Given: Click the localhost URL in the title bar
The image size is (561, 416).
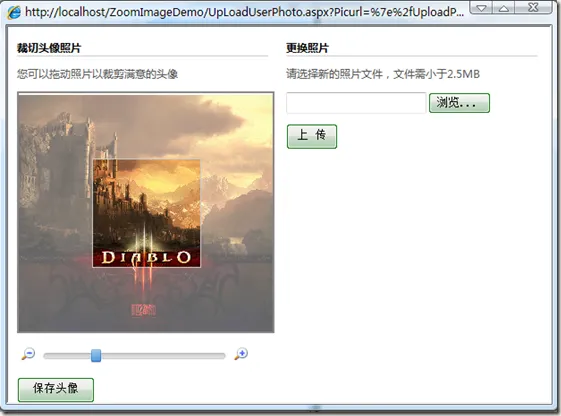Looking at the screenshot, I should point(244,12).
